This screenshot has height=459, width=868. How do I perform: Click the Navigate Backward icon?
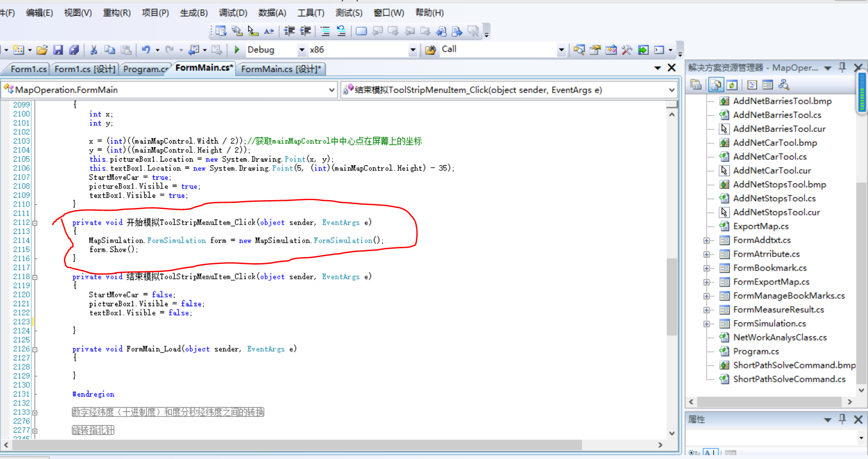[194, 50]
